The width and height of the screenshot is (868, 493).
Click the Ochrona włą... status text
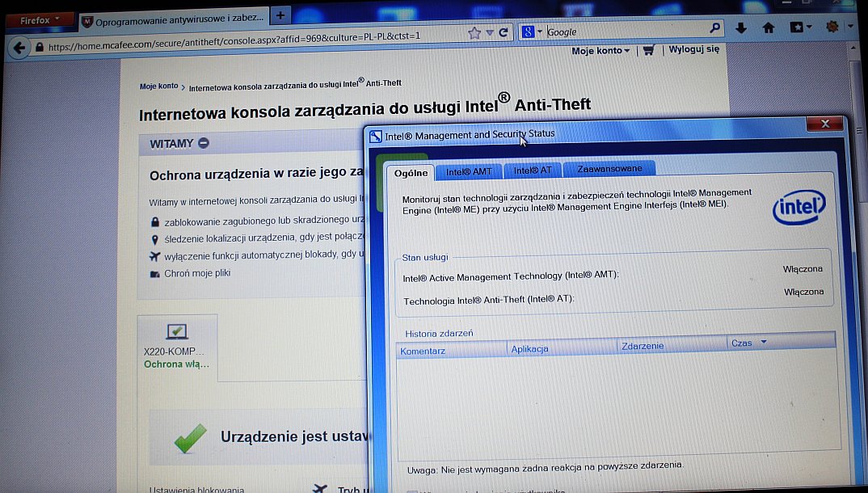pyautogui.click(x=176, y=364)
